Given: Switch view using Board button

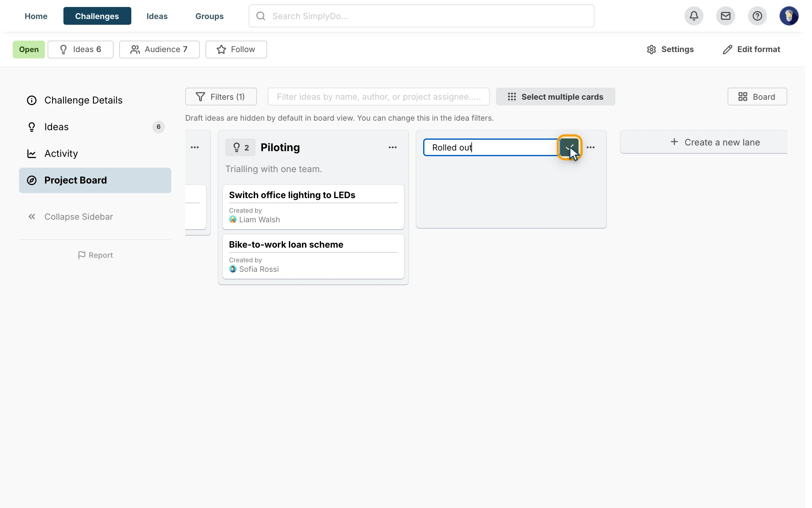Looking at the screenshot, I should [757, 97].
